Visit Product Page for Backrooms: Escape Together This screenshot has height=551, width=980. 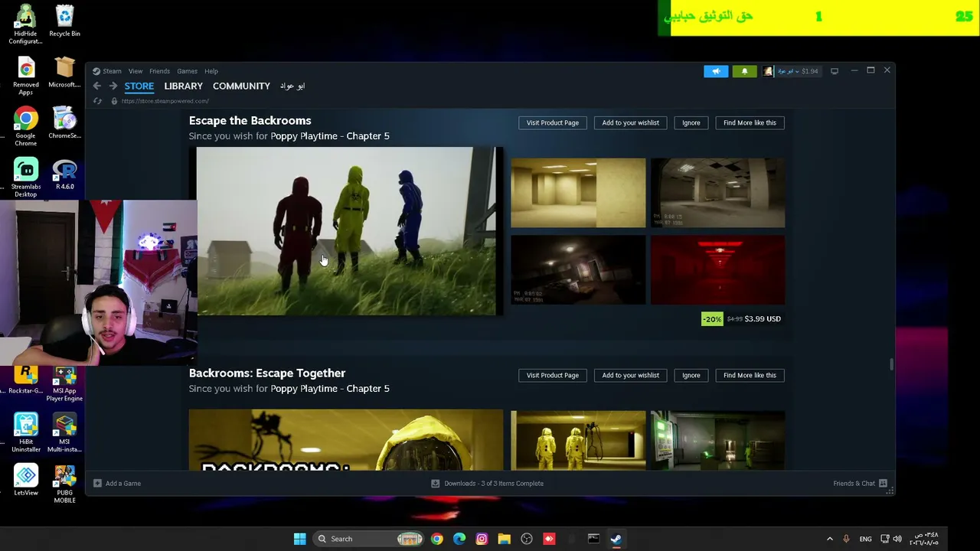552,375
